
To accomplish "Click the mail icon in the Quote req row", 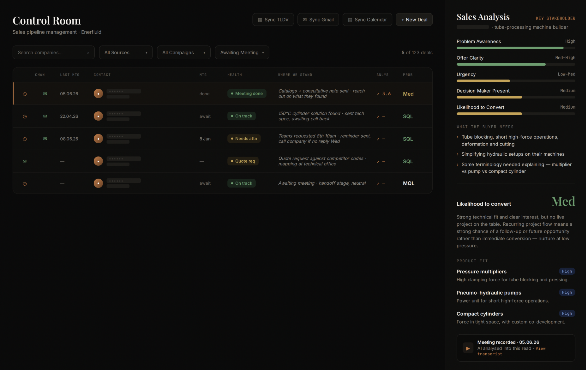I will (25, 161).
